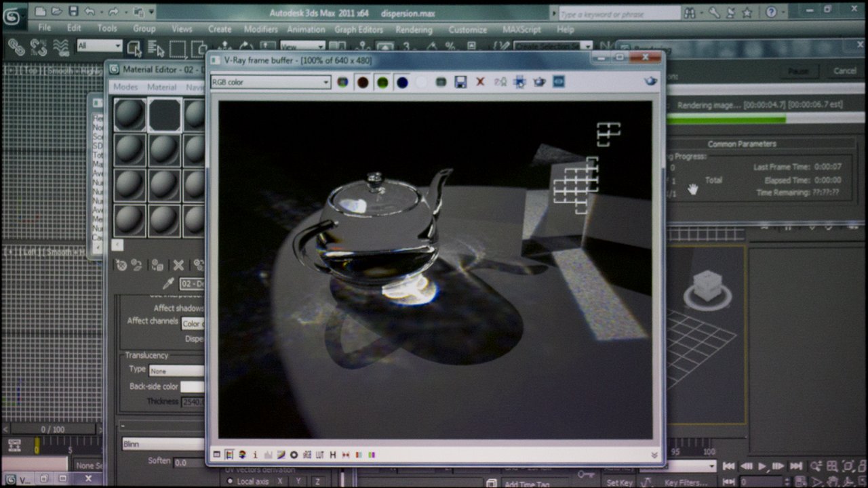Screen dimensions: 868x488
Task: View clamped colors icon in frame buffer
Action: click(x=242, y=455)
